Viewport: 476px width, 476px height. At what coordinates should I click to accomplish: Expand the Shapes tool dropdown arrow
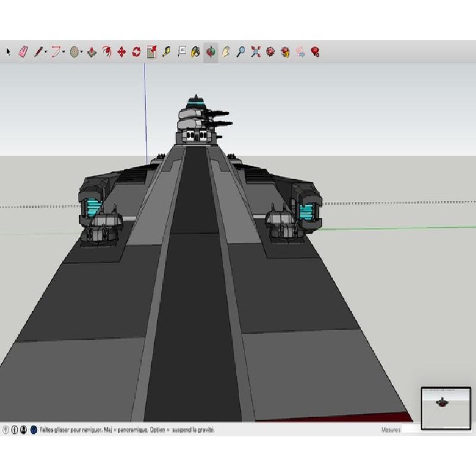click(x=82, y=53)
